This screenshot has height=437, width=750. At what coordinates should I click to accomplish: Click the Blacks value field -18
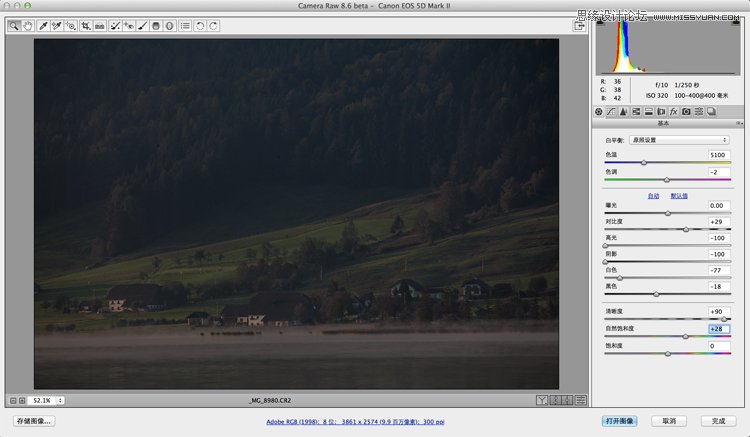click(x=719, y=286)
